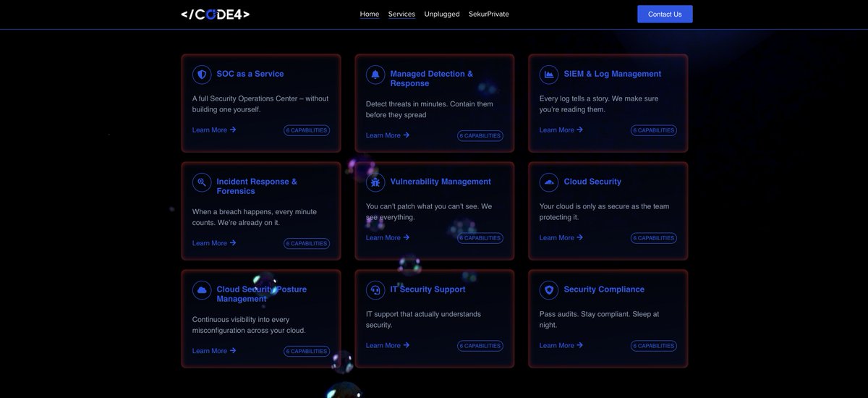This screenshot has width=868, height=398.
Task: Select the SIEM & Log Management heading
Action: pyautogui.click(x=613, y=74)
